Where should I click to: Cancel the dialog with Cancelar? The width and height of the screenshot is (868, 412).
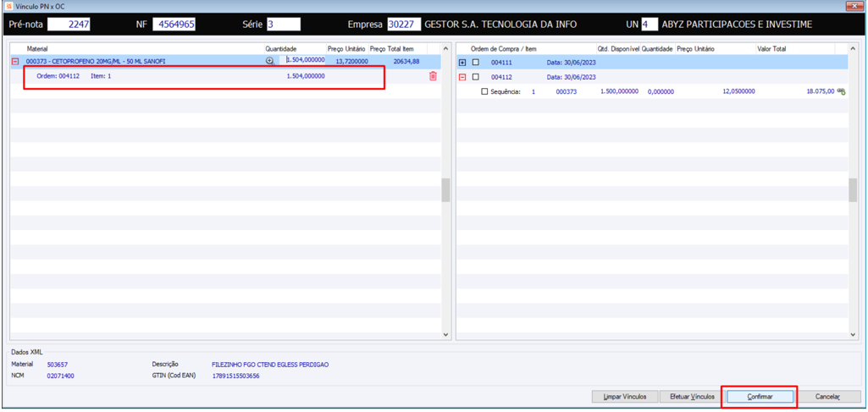827,397
